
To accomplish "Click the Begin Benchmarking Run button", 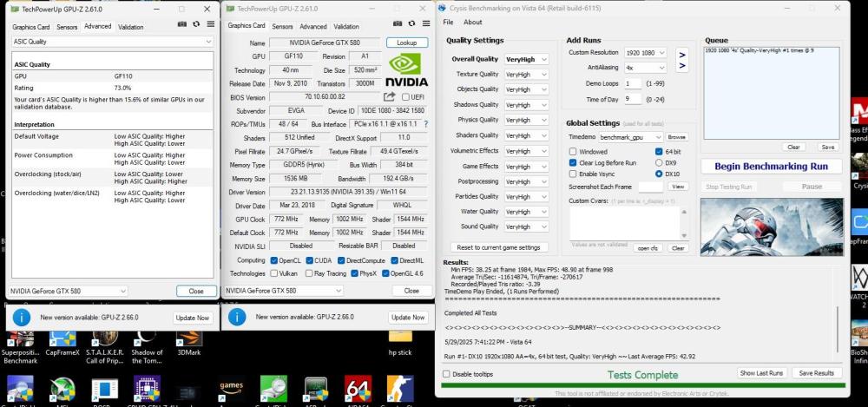I will click(x=771, y=166).
